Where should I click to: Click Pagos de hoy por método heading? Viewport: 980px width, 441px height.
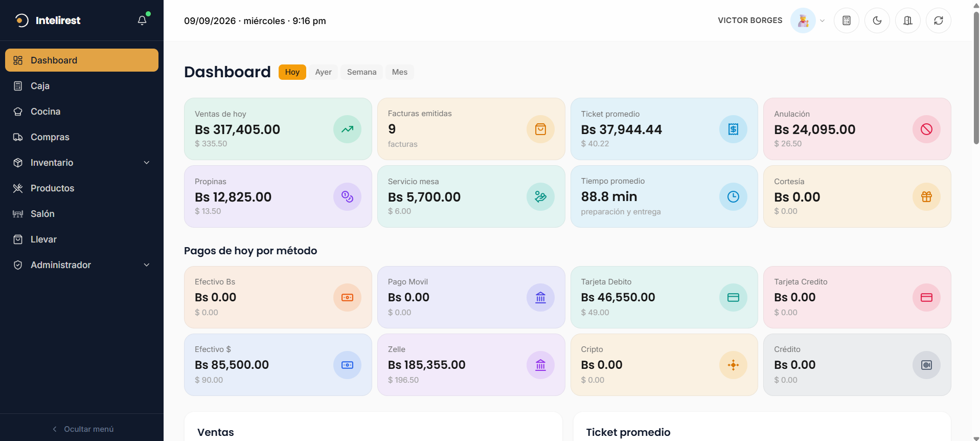pyautogui.click(x=250, y=251)
